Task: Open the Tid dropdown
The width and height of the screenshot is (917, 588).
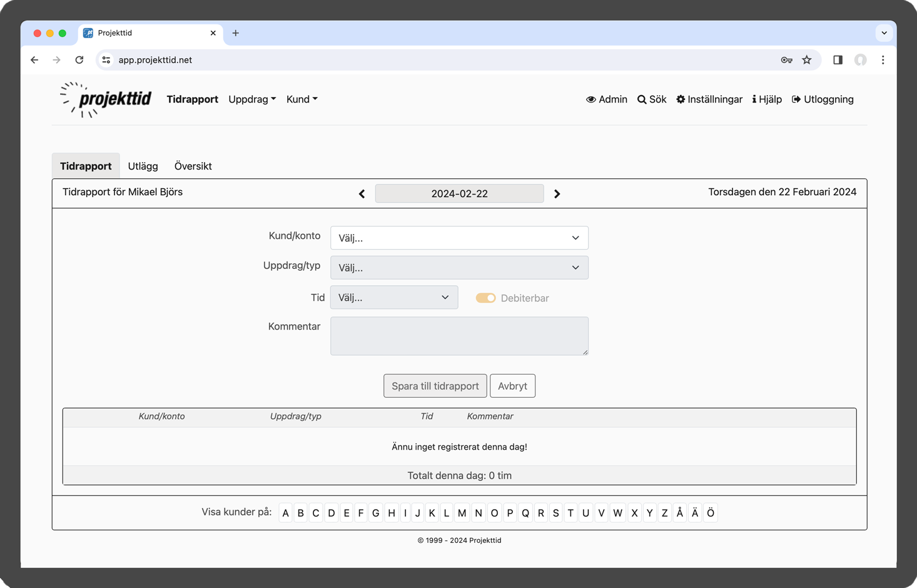Action: click(394, 298)
